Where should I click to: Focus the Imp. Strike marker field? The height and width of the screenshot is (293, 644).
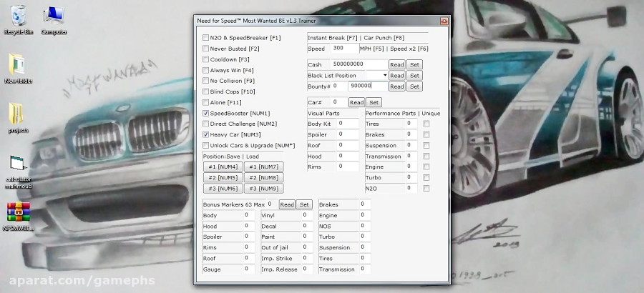[x=307, y=258]
